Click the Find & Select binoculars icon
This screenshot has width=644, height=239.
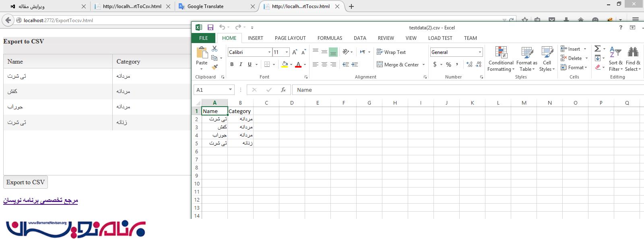pyautogui.click(x=633, y=59)
